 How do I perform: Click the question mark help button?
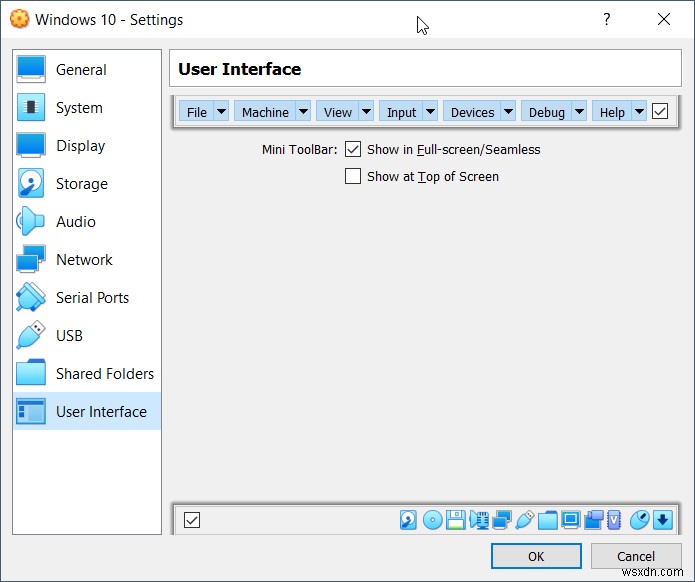pos(606,19)
